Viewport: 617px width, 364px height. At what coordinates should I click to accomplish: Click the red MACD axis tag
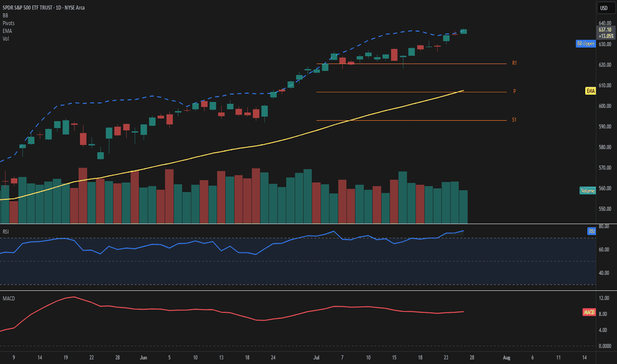tap(589, 312)
